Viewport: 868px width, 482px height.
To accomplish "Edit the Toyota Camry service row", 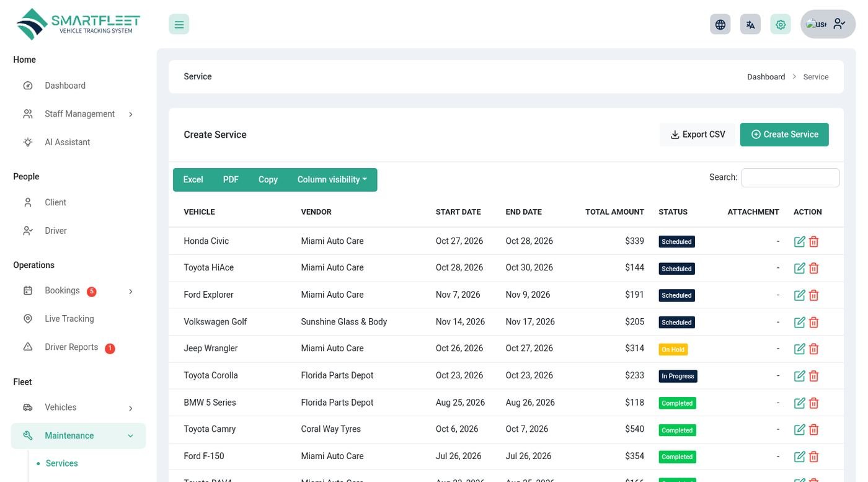I will 800,429.
